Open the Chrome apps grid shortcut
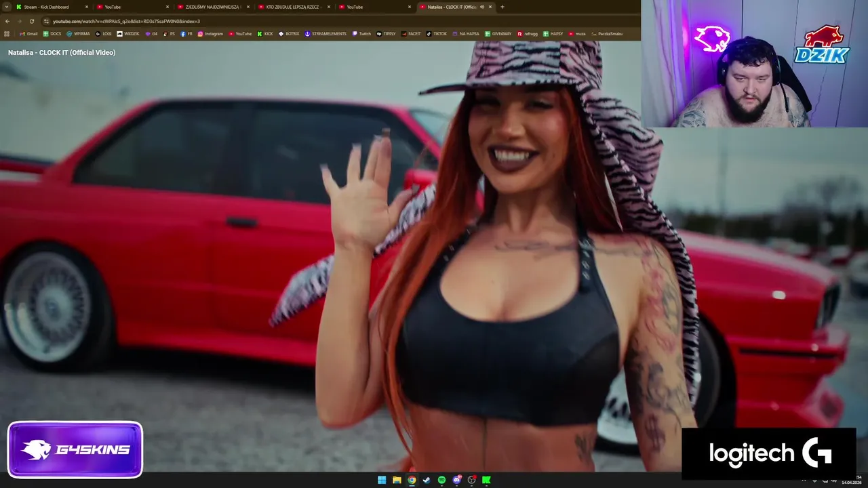This screenshot has width=868, height=488. 7,34
